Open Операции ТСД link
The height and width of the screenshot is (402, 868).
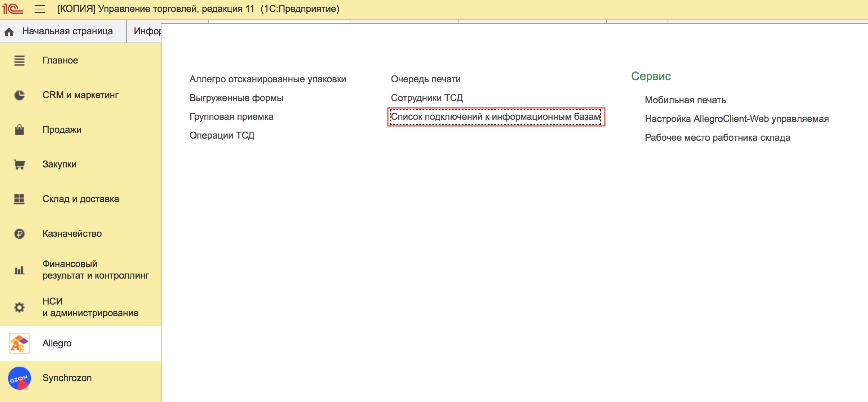click(x=222, y=136)
